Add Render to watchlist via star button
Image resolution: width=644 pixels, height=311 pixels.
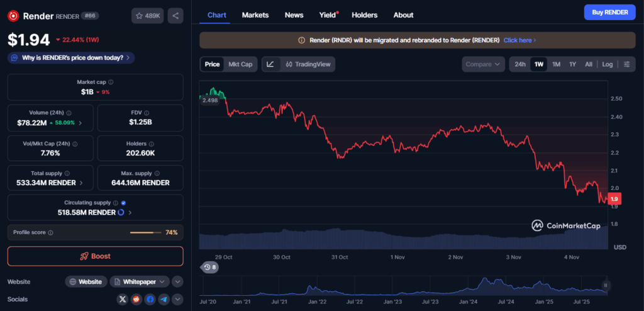(148, 16)
